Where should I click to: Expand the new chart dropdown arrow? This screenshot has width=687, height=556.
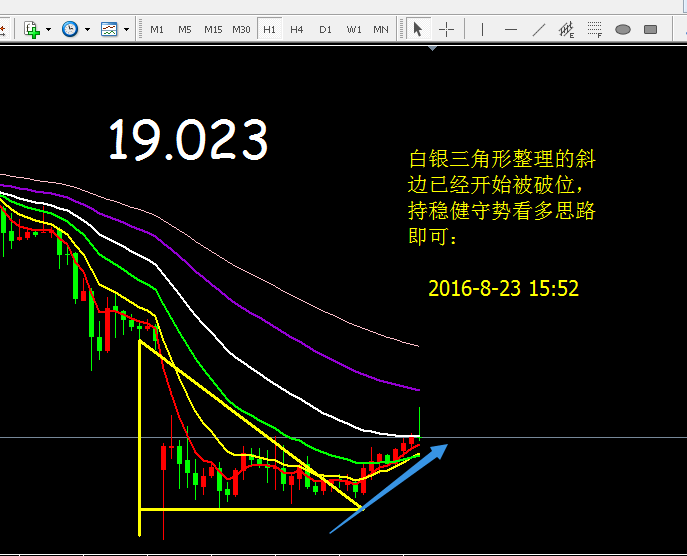(49, 30)
